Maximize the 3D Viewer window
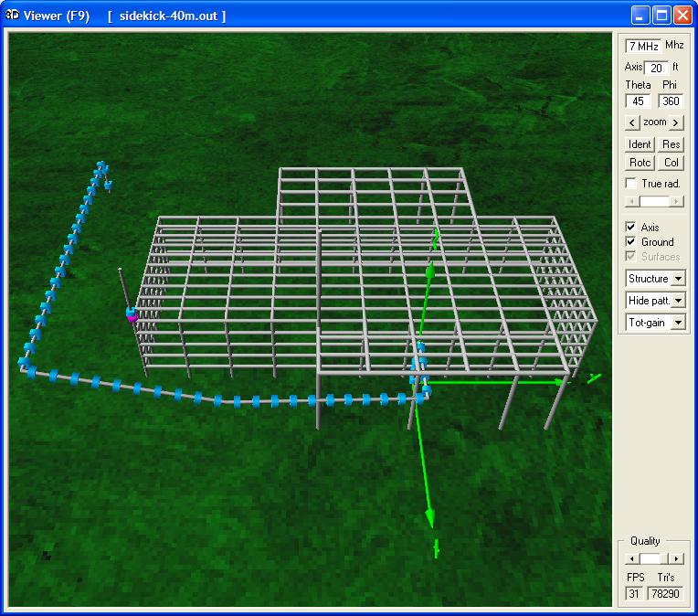Viewport: 698px width, 616px height. tap(661, 16)
